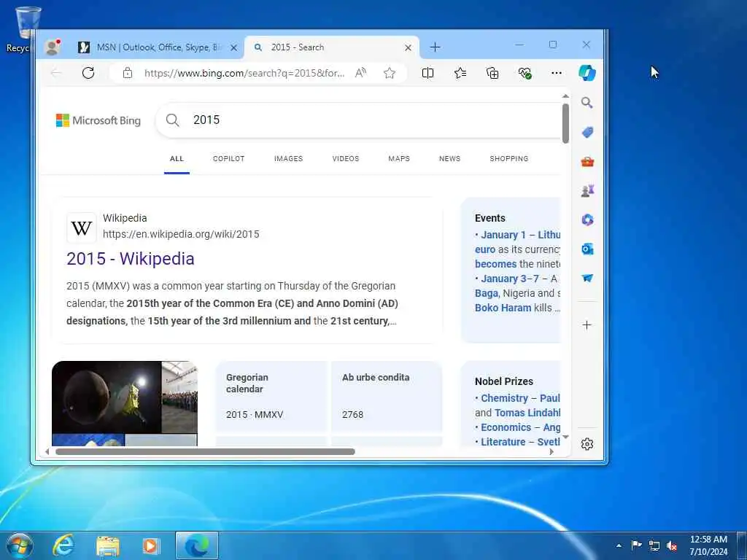
Task: Open sidebar Games chess icon
Action: click(587, 191)
